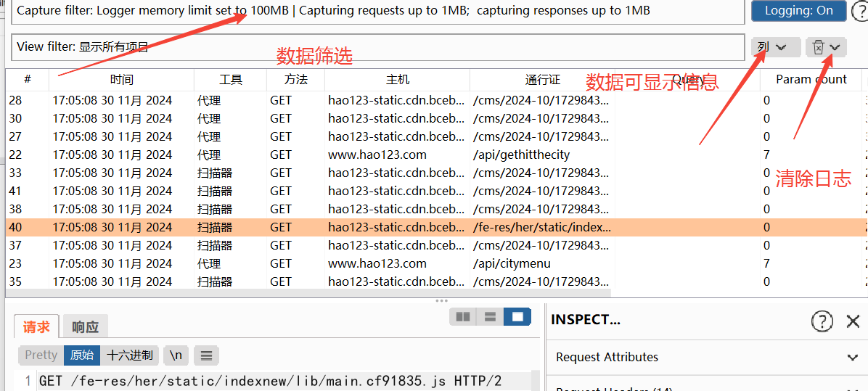Select log row number 30
Image resolution: width=868 pixels, height=391 pixels.
click(x=436, y=118)
